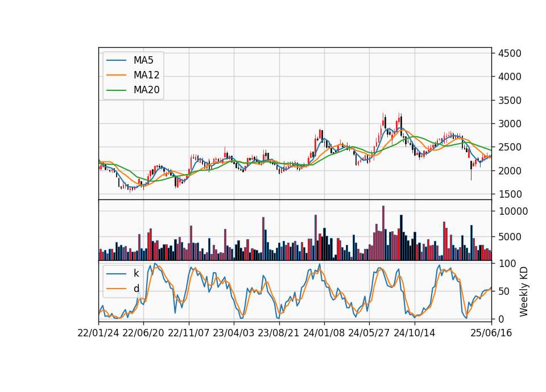Click the 10000 volume axis label
The width and height of the screenshot is (546, 392).
513,211
